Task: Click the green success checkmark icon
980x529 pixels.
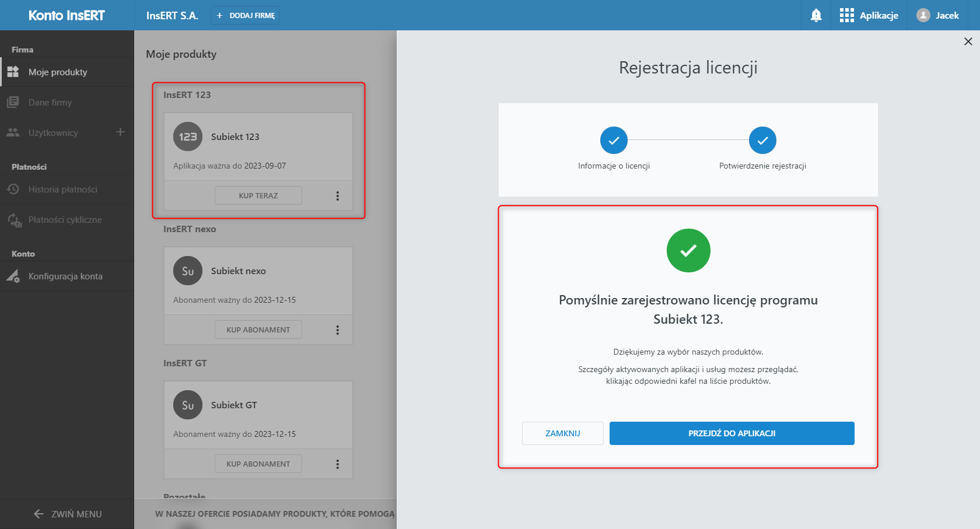Action: 688,250
